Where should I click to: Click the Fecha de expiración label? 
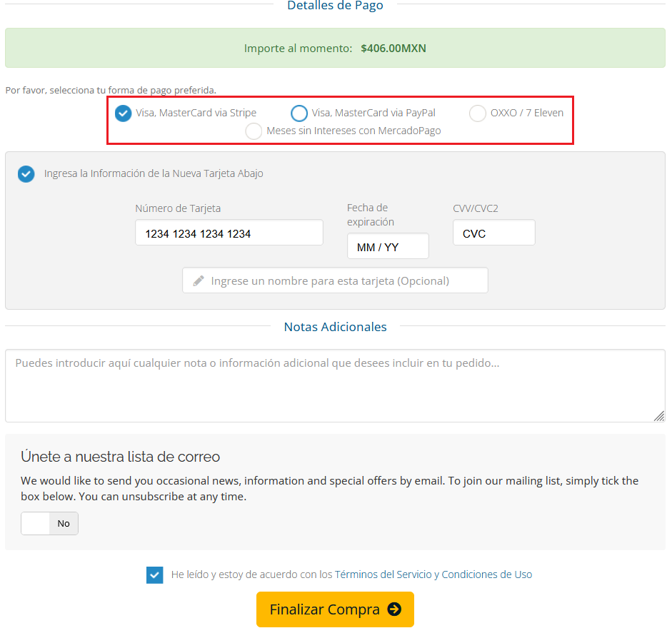(x=371, y=215)
